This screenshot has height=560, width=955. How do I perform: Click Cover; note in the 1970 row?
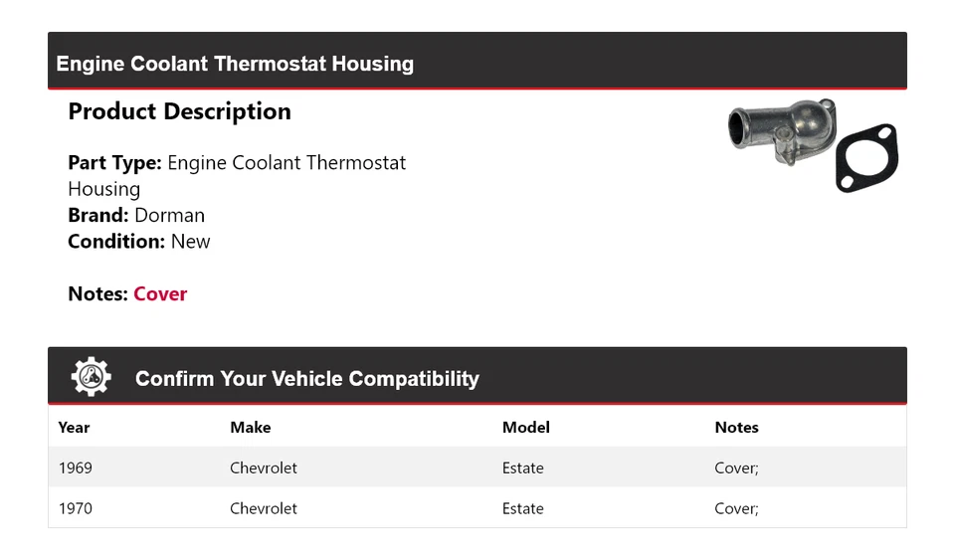(x=736, y=508)
